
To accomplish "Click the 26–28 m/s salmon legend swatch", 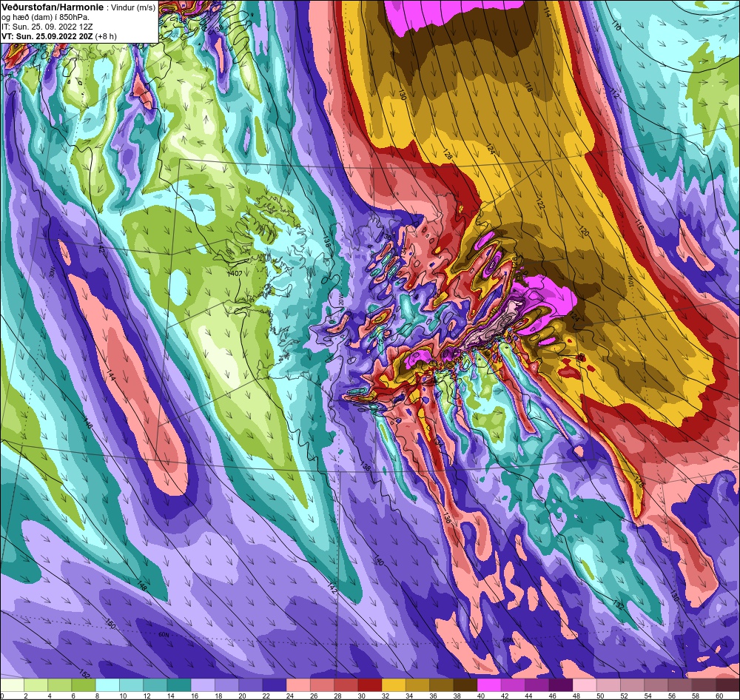I will click(x=322, y=685).
